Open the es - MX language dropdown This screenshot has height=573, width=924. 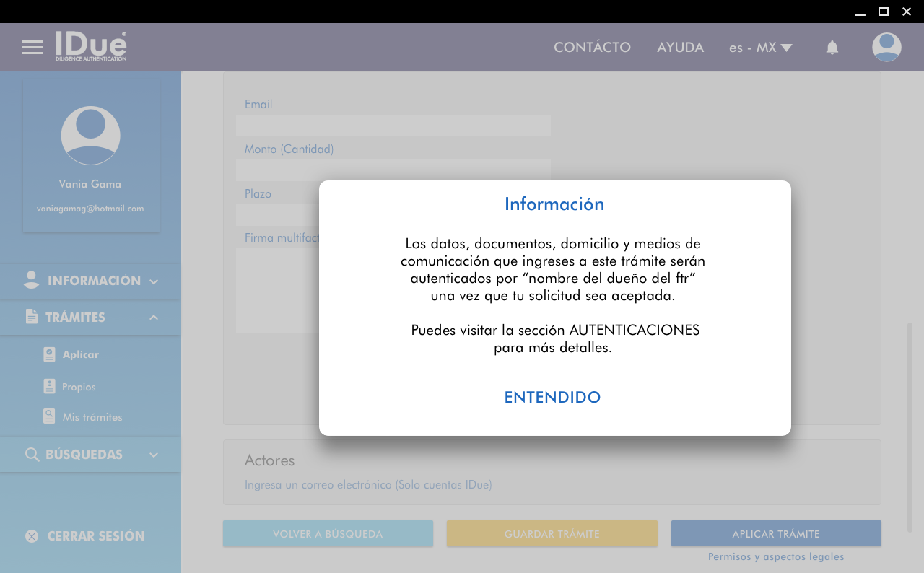[760, 48]
